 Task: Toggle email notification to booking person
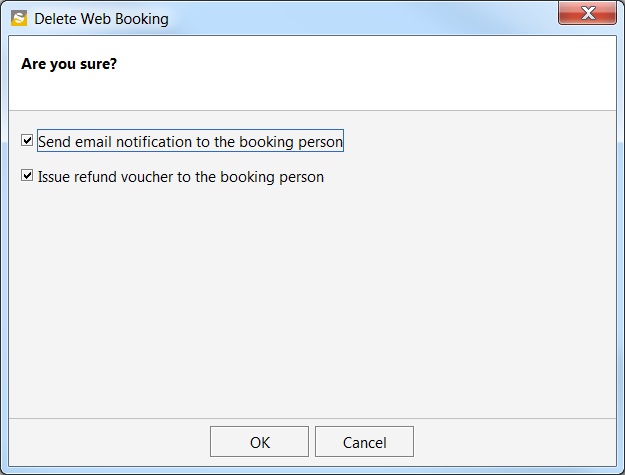[27, 140]
